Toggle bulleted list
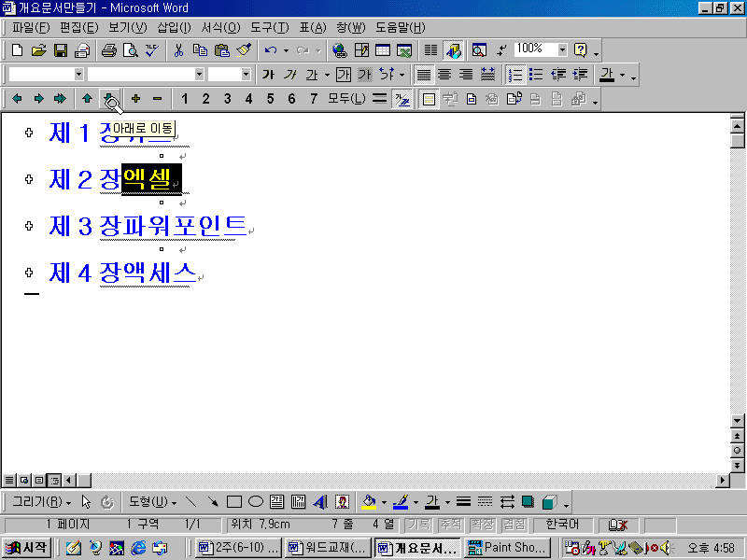 536,75
